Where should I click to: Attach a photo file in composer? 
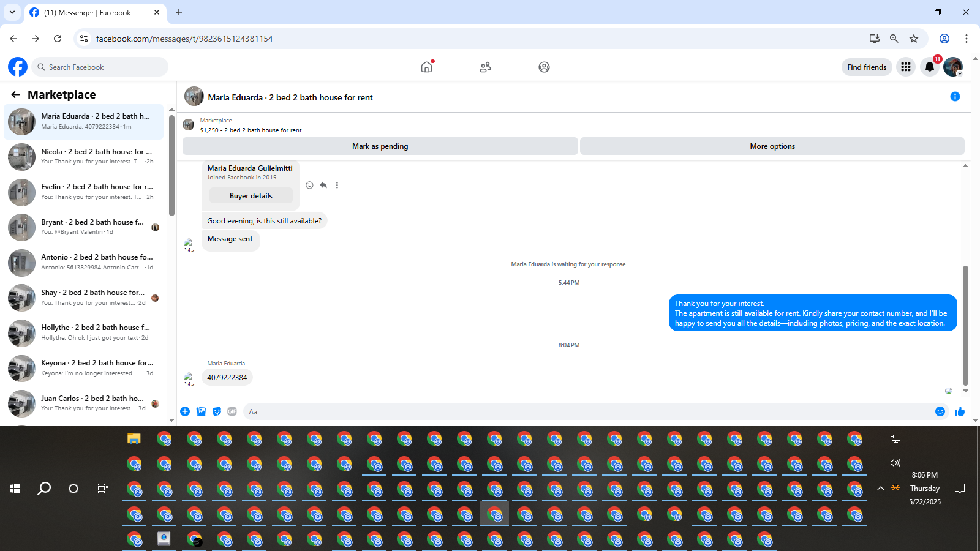tap(201, 411)
